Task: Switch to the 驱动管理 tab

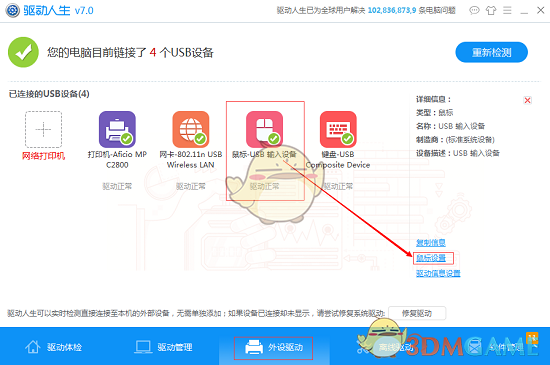Action: point(164,347)
